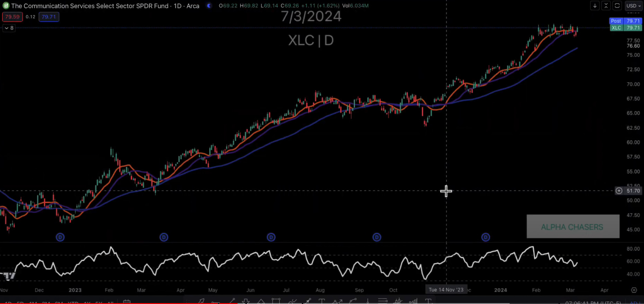Click the 75.00 price axis label

point(633,55)
